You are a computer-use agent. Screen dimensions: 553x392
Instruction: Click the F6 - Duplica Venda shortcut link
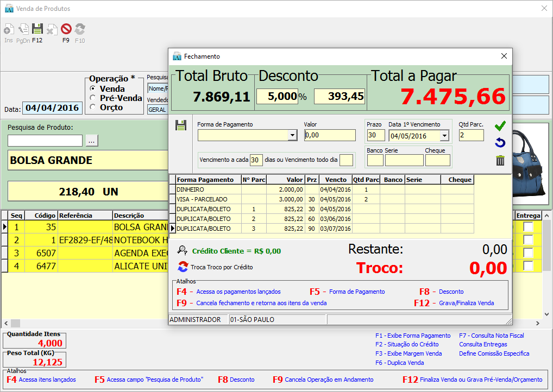pos(399,363)
